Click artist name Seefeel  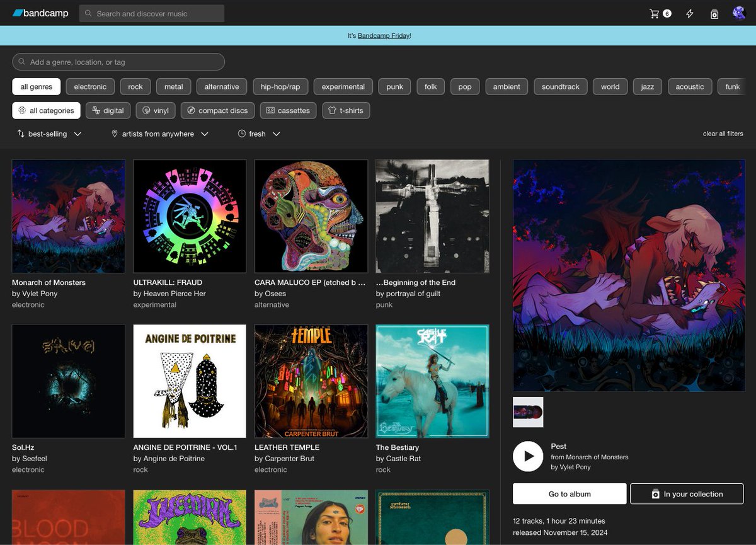(34, 459)
